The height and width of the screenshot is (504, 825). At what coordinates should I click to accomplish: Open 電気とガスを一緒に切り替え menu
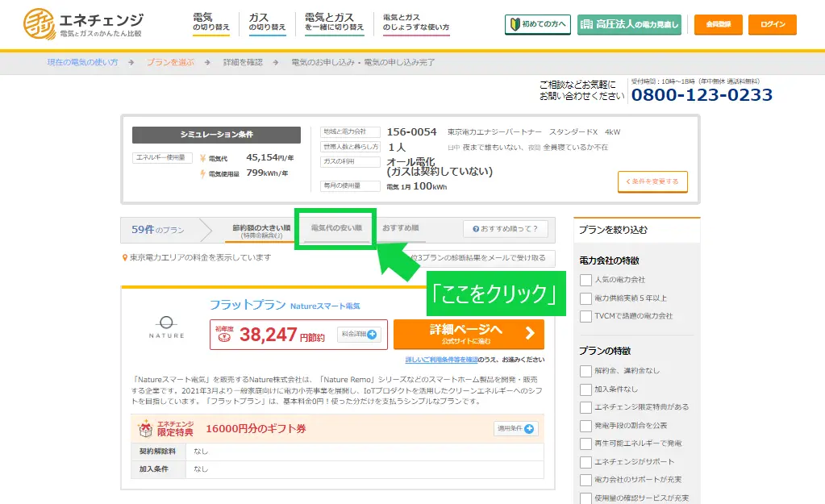334,22
